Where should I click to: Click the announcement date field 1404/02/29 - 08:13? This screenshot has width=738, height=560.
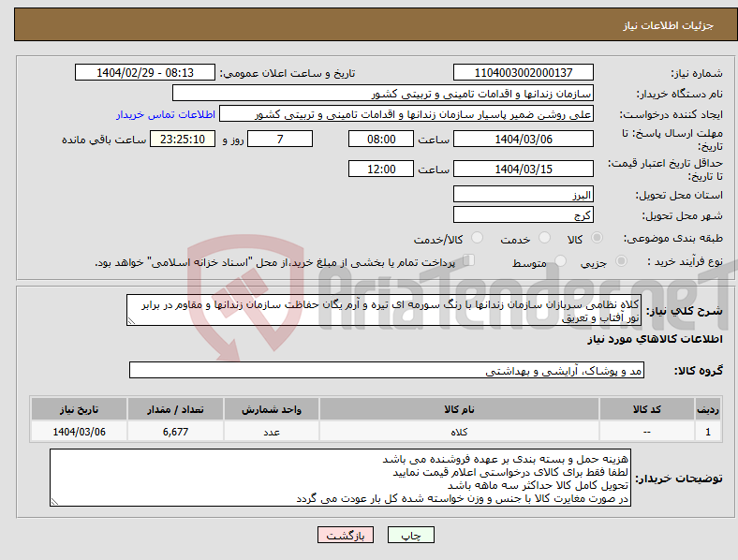[145, 72]
